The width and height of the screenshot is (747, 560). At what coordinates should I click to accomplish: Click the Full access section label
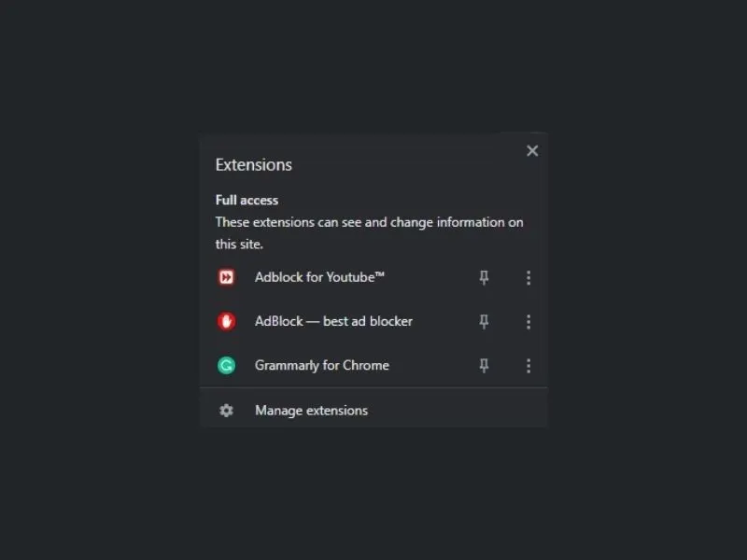[x=247, y=200]
